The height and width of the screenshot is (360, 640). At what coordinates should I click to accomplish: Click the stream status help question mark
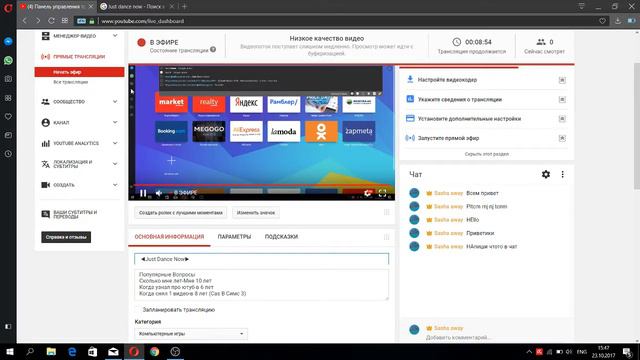(213, 50)
